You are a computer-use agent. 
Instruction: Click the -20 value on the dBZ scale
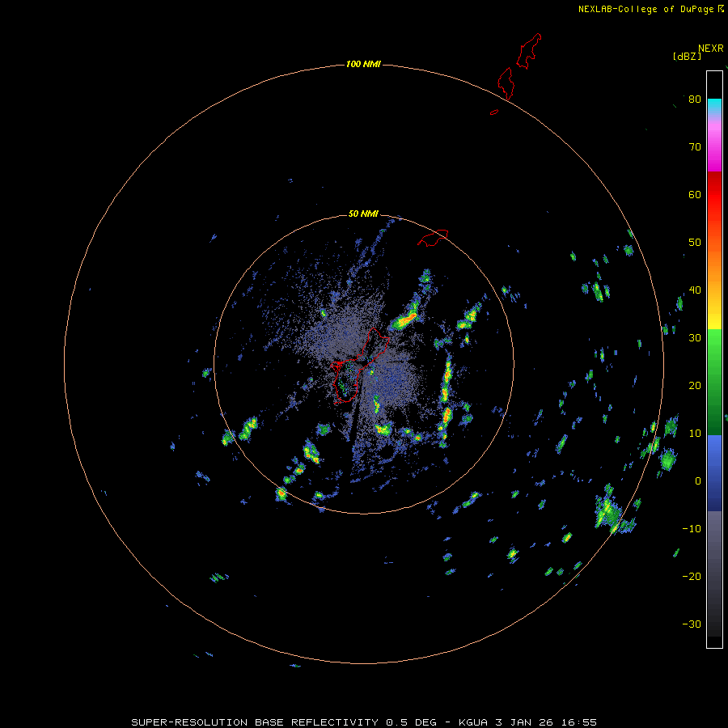pos(692,577)
